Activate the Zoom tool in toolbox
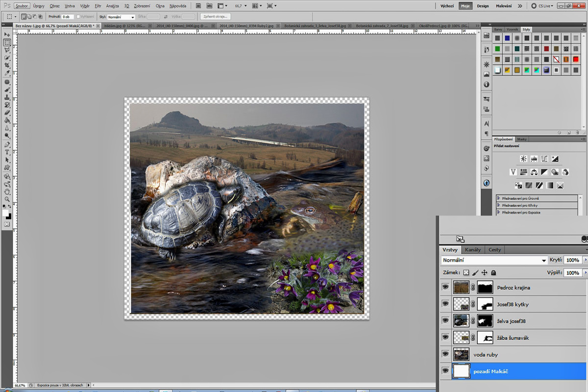This screenshot has width=588, height=392. click(7, 199)
